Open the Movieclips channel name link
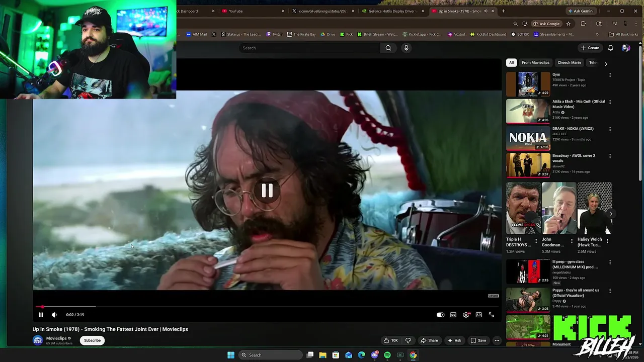This screenshot has height=362, width=644. (56, 338)
